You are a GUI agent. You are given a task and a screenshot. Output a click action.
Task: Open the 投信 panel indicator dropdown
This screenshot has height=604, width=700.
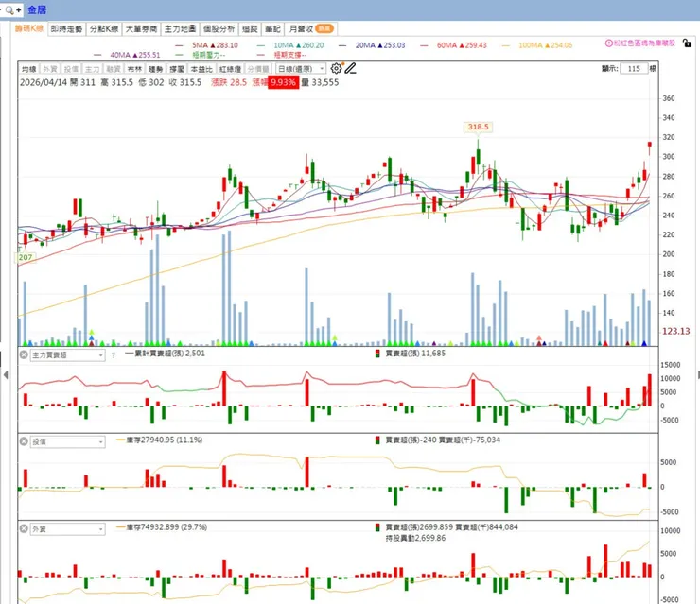point(67,441)
